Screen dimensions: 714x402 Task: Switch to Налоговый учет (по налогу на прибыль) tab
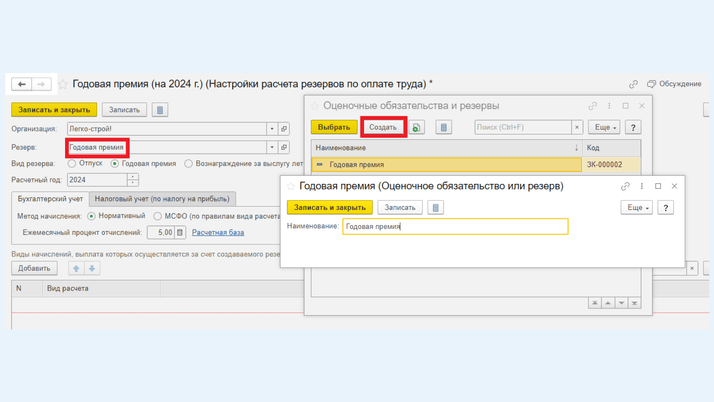[162, 199]
